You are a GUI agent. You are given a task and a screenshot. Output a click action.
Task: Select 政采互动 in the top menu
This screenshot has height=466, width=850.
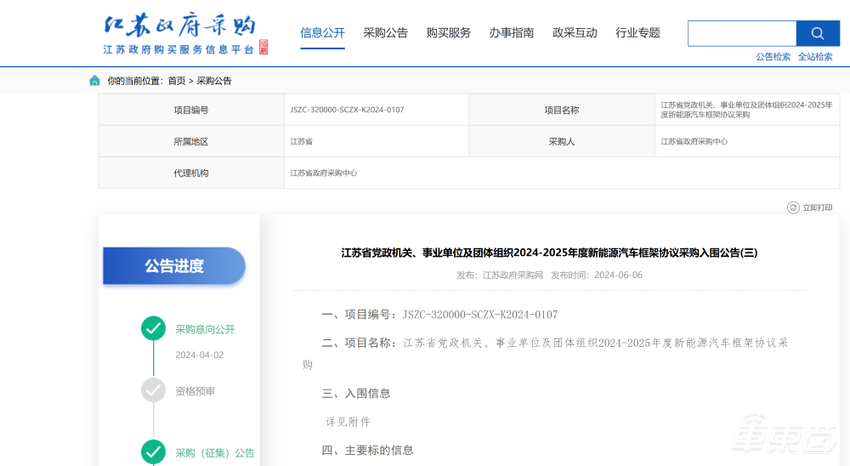point(574,33)
